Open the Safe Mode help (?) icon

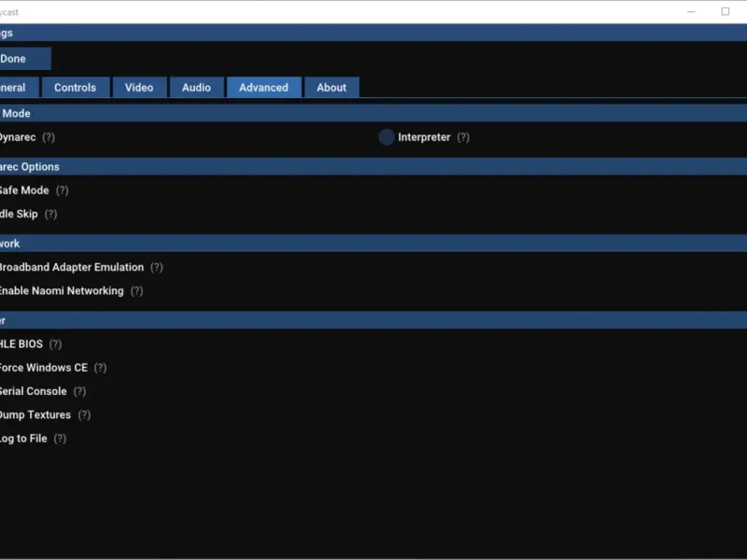click(62, 190)
